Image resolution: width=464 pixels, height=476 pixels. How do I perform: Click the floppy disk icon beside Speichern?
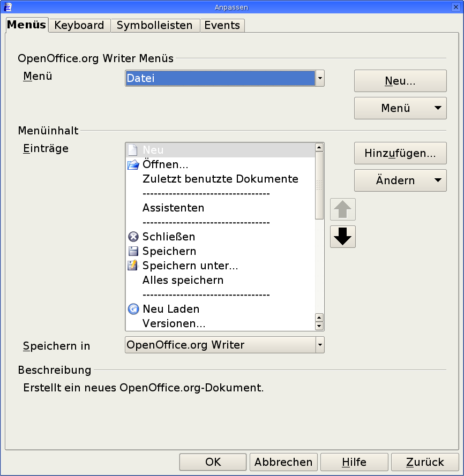(x=133, y=251)
